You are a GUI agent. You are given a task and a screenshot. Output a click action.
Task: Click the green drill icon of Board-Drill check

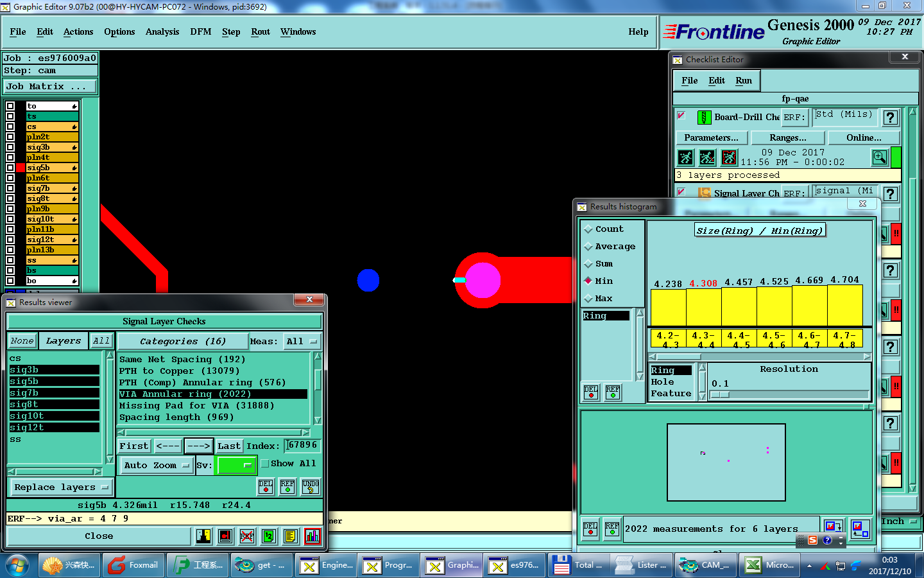704,118
